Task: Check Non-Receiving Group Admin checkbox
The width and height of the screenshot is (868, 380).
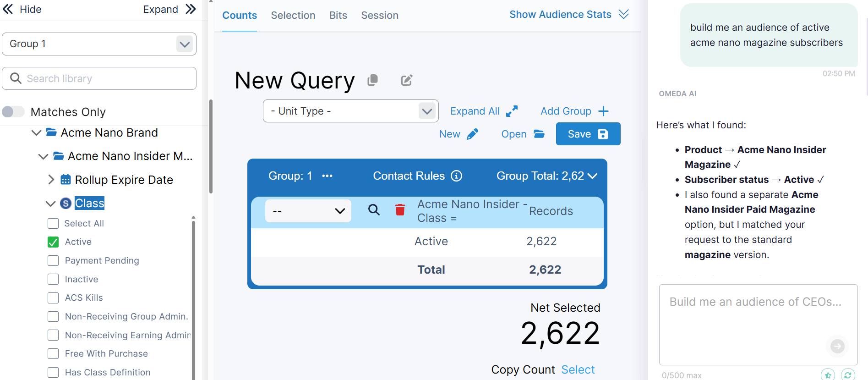Action: 53,316
